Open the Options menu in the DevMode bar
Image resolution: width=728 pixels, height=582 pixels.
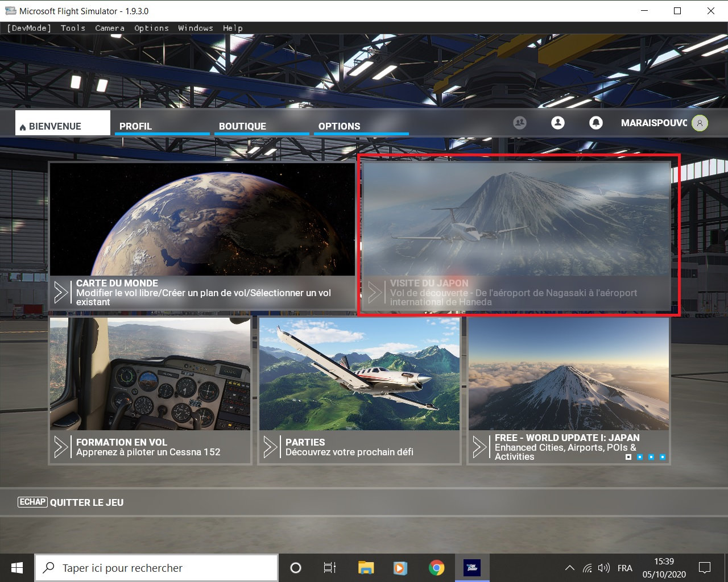[151, 28]
